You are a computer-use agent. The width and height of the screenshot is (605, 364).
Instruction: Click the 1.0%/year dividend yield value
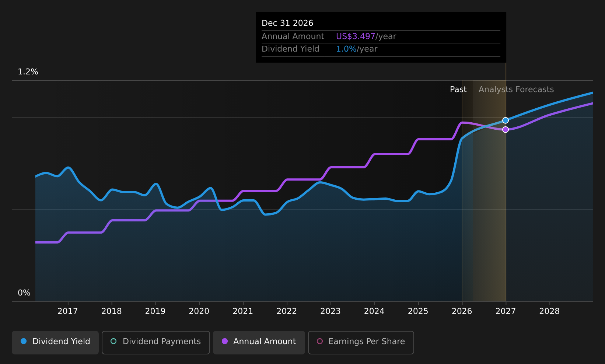[x=346, y=49]
